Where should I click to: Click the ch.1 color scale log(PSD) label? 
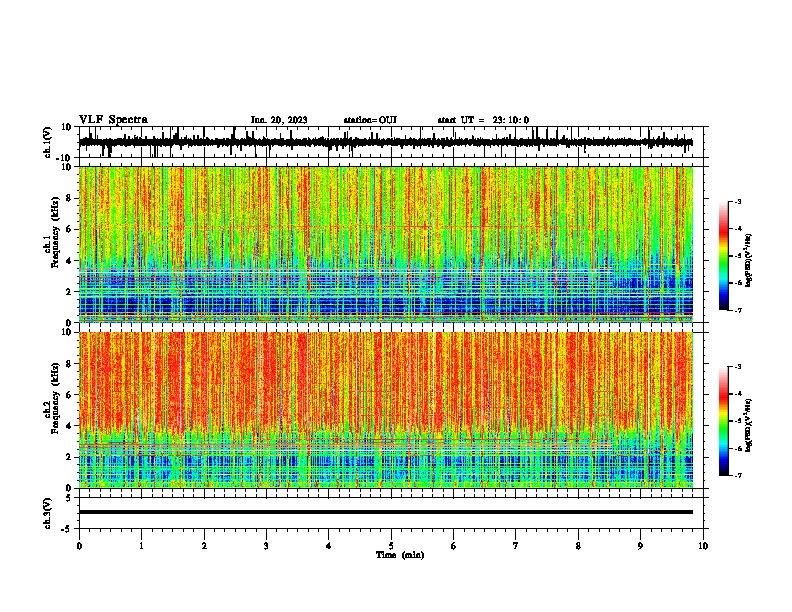tap(749, 261)
